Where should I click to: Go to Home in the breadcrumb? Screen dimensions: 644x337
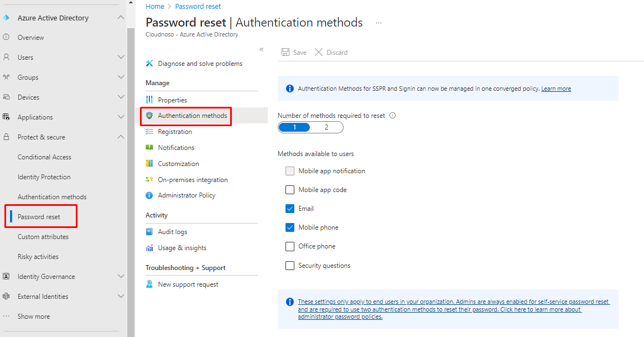[x=155, y=7]
